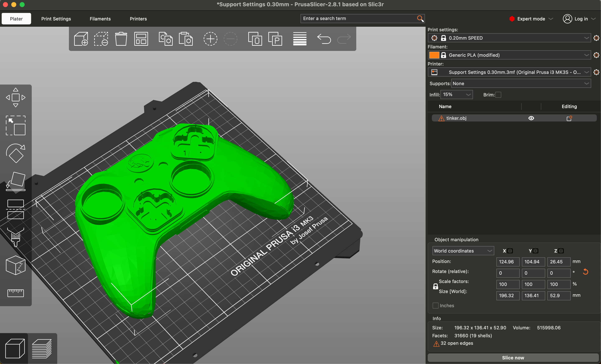Open the Filament preset dropdown
601x364 pixels.
click(509, 55)
